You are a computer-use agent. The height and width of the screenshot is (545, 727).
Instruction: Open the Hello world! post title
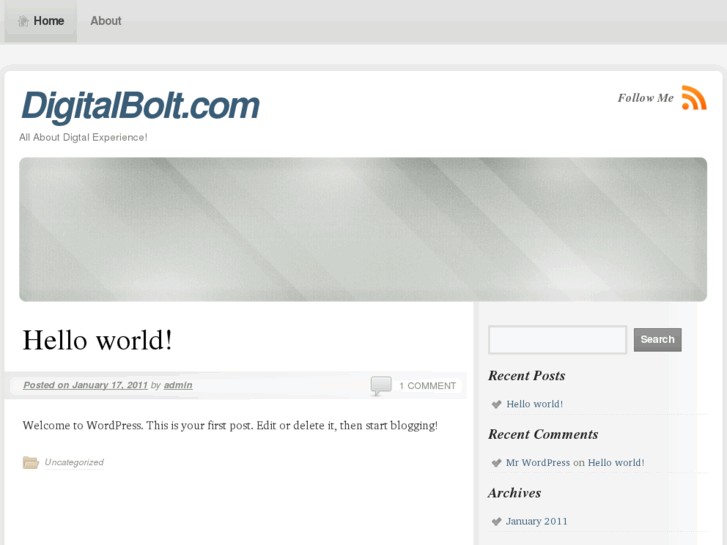coord(97,340)
